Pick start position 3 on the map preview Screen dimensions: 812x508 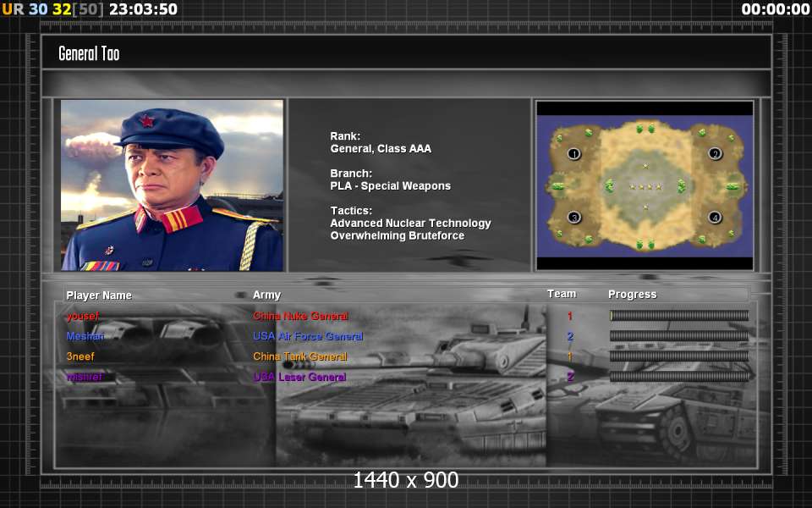pos(574,218)
